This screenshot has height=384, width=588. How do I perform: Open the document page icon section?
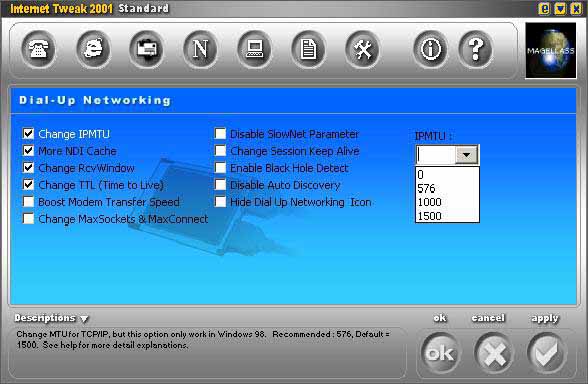pyautogui.click(x=308, y=49)
